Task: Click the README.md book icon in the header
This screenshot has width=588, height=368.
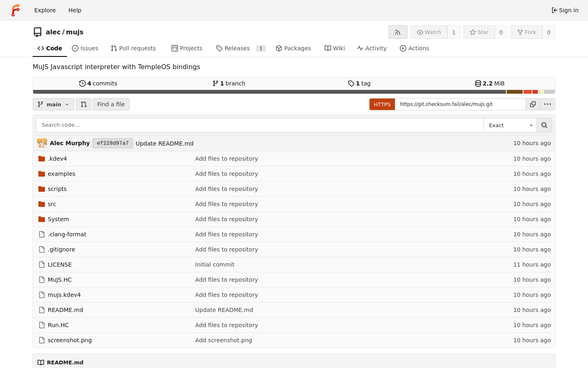Action: click(41, 362)
